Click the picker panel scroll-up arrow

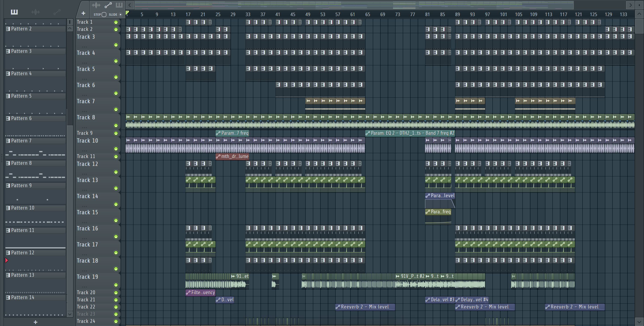pyautogui.click(x=70, y=28)
